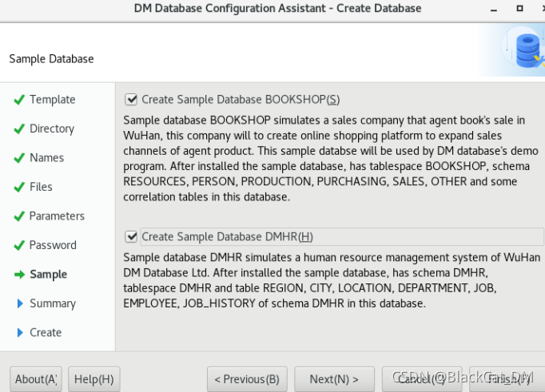Click blue triangle beside Summary

click(x=20, y=304)
